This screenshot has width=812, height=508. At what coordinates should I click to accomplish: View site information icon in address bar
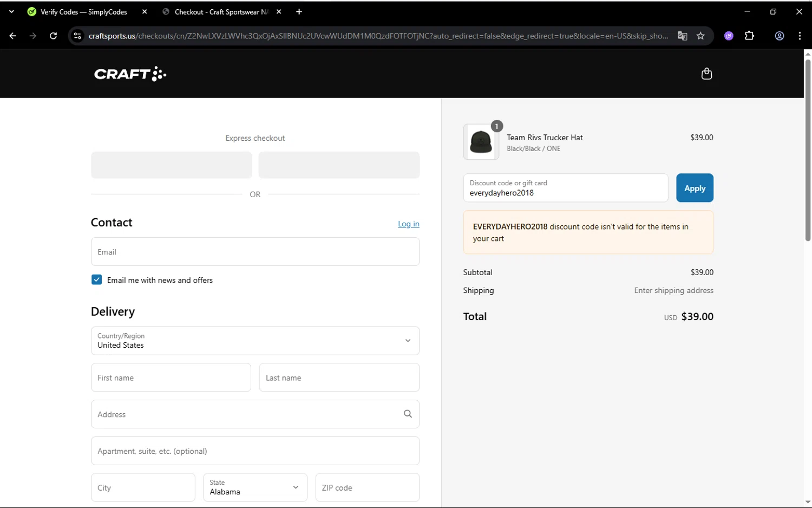[x=77, y=36]
